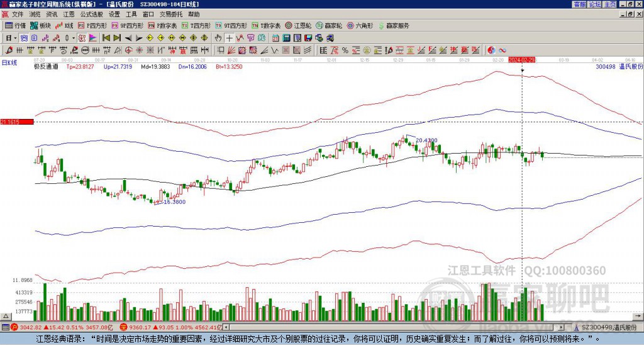Image resolution: width=644 pixels, height=345 pixels.
Task: Launch the 赢家轮 wheel tool
Action: [x=329, y=25]
